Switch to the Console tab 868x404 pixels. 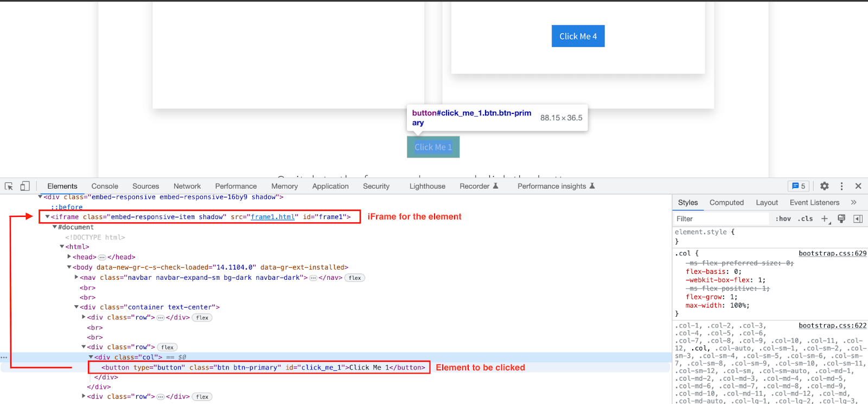pos(105,186)
